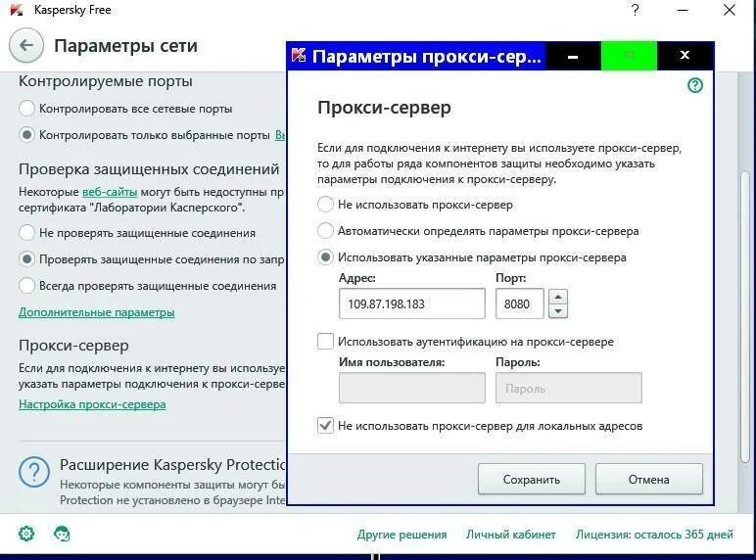Click the 'Имя пользователя' input field
The image size is (756, 560).
(x=411, y=388)
